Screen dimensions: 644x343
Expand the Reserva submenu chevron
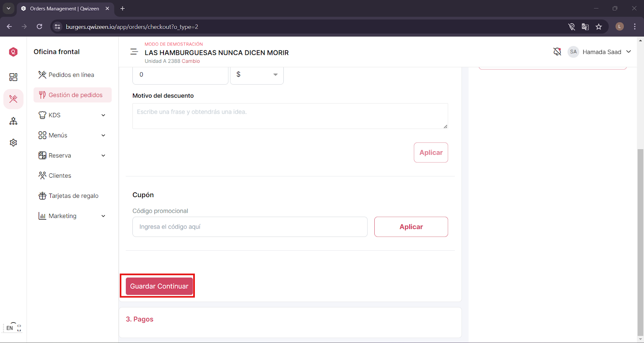pos(103,156)
